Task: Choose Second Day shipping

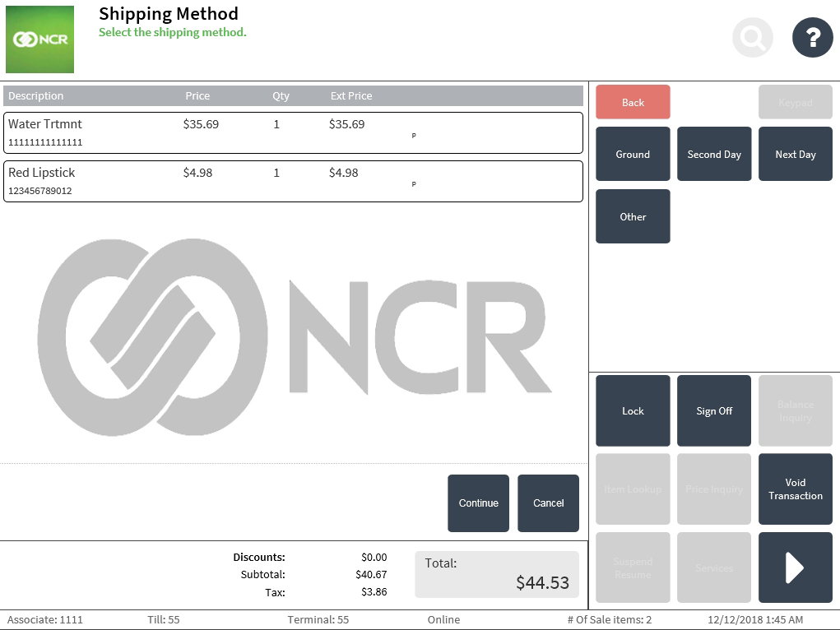Action: tap(714, 154)
